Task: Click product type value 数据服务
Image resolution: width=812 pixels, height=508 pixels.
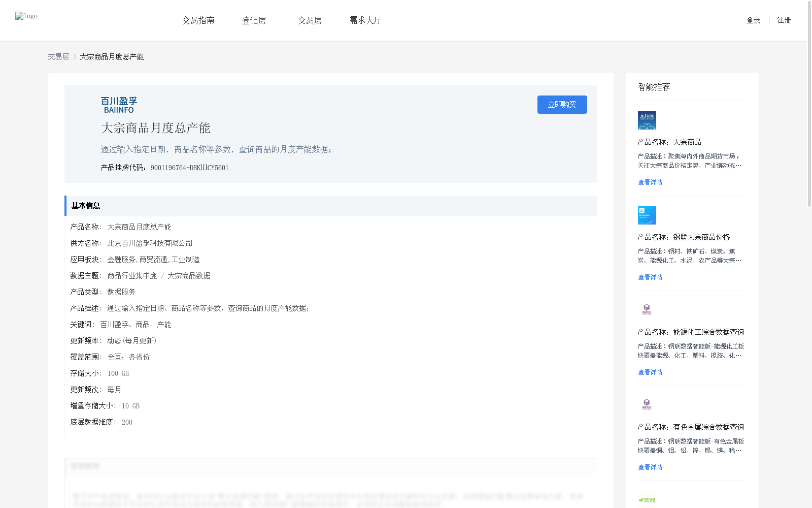Action: [121, 292]
